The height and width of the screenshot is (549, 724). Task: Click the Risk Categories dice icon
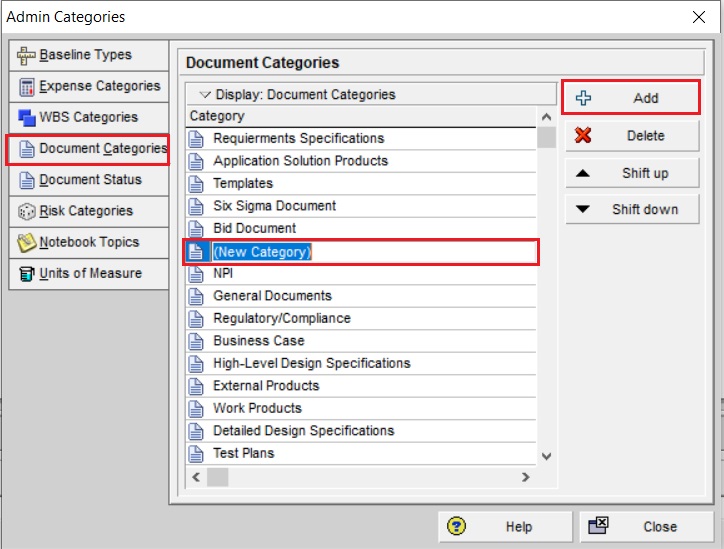(x=27, y=211)
